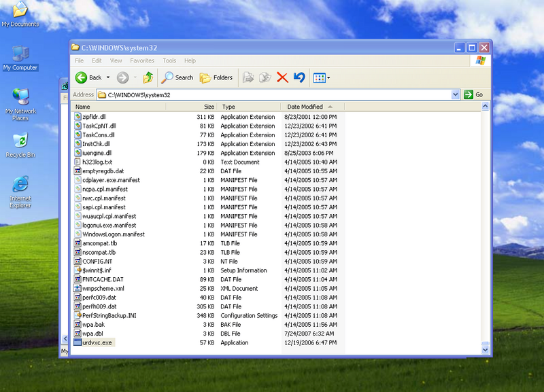Toggle the Folders pane button

click(216, 77)
